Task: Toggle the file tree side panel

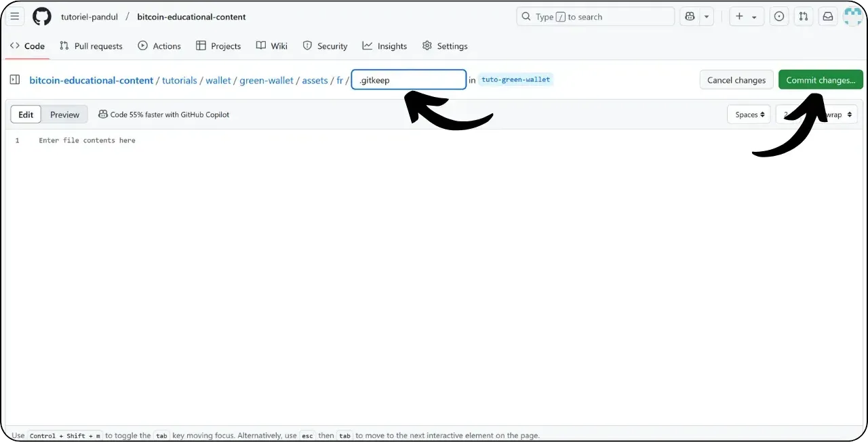Action: coord(14,79)
